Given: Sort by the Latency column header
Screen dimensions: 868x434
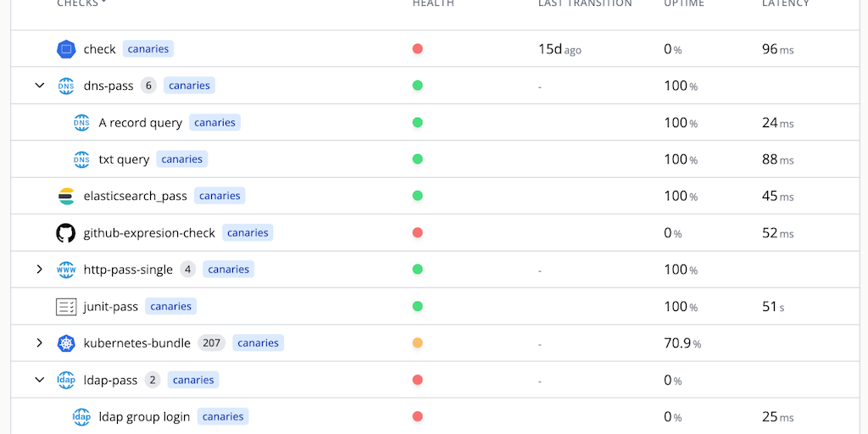Looking at the screenshot, I should (785, 3).
